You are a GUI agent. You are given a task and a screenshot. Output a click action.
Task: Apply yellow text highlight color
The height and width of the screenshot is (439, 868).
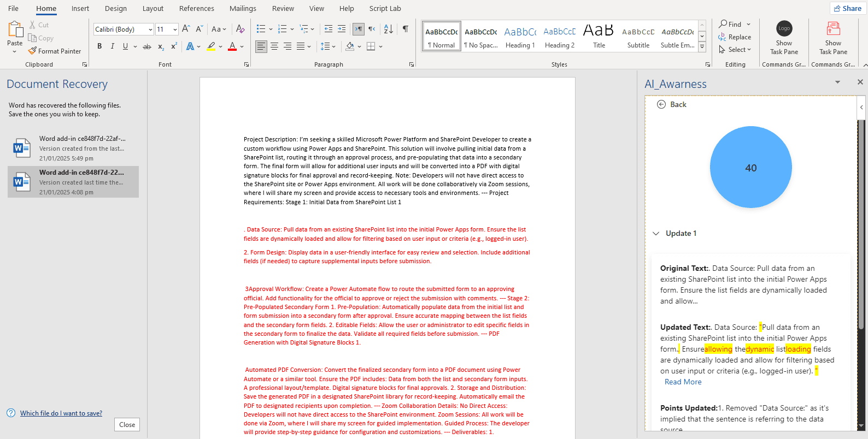click(211, 46)
